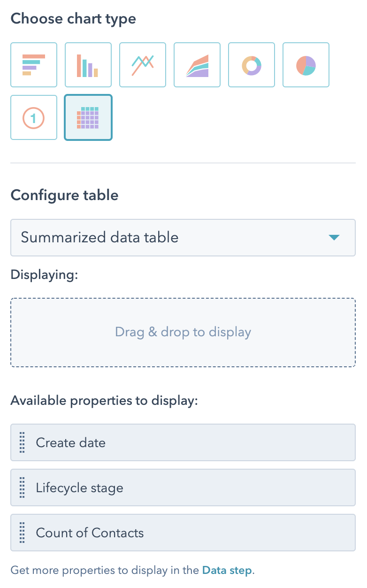
Task: Click the dropdown arrow for table type
Action: [334, 238]
